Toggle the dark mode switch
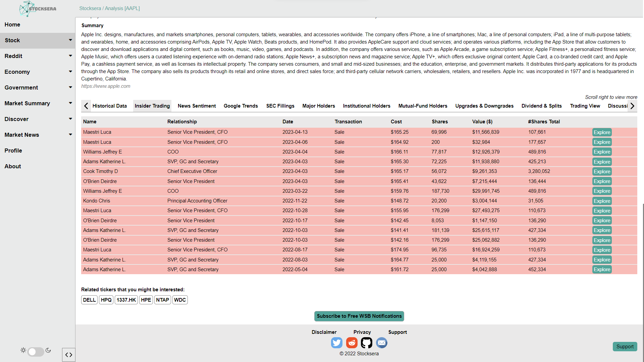This screenshot has height=362, width=644. [x=36, y=351]
